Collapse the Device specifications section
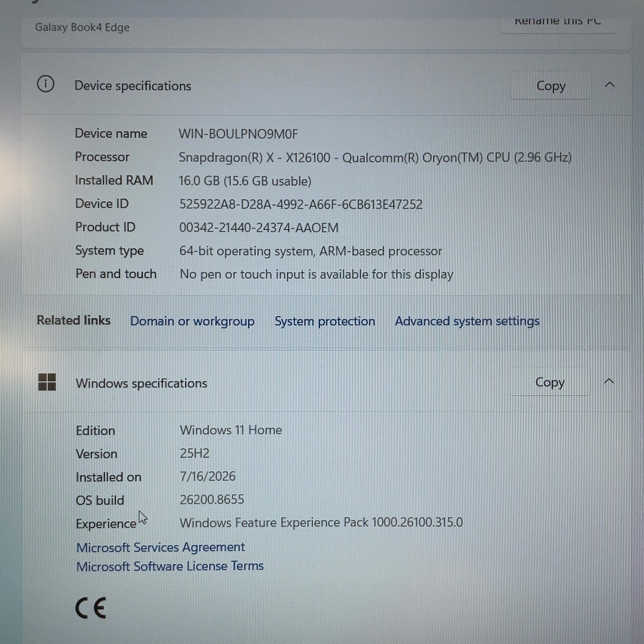This screenshot has height=644, width=644. [x=610, y=85]
